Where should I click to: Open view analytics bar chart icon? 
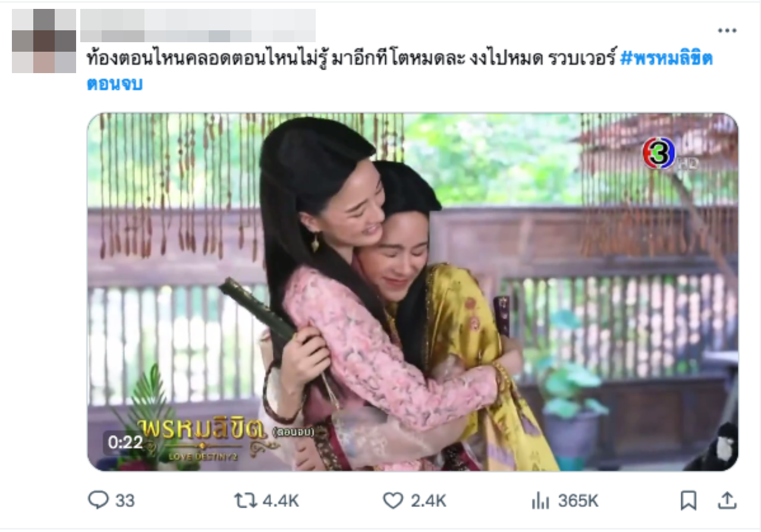pos(540,501)
